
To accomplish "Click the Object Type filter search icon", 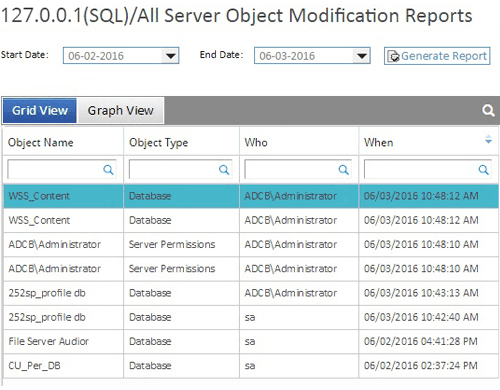I will [224, 170].
